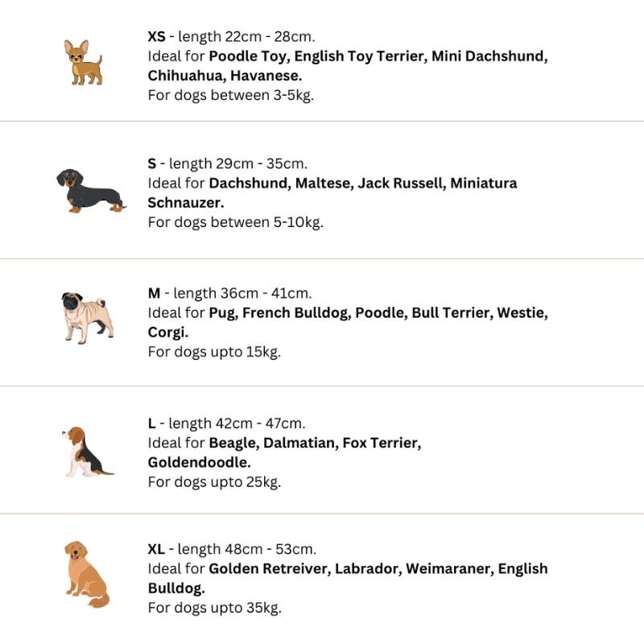Select the L size heading
This screenshot has height=644, width=644.
151,423
